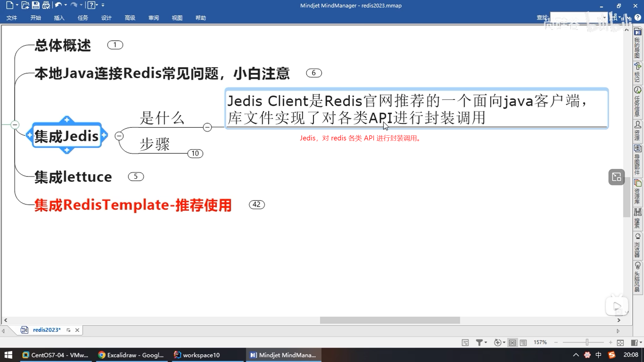The height and width of the screenshot is (362, 644).
Task: Select the 集成lettuce topic
Action: [73, 177]
